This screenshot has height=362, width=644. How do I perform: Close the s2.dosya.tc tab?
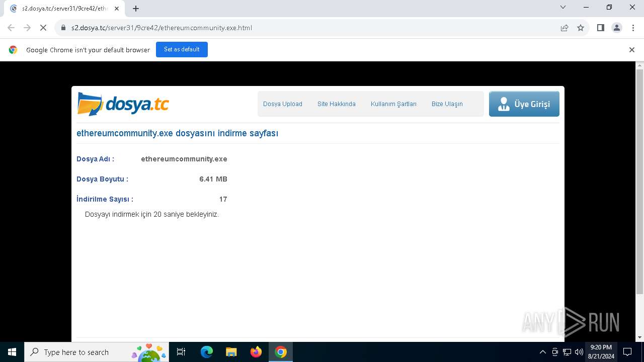(117, 8)
